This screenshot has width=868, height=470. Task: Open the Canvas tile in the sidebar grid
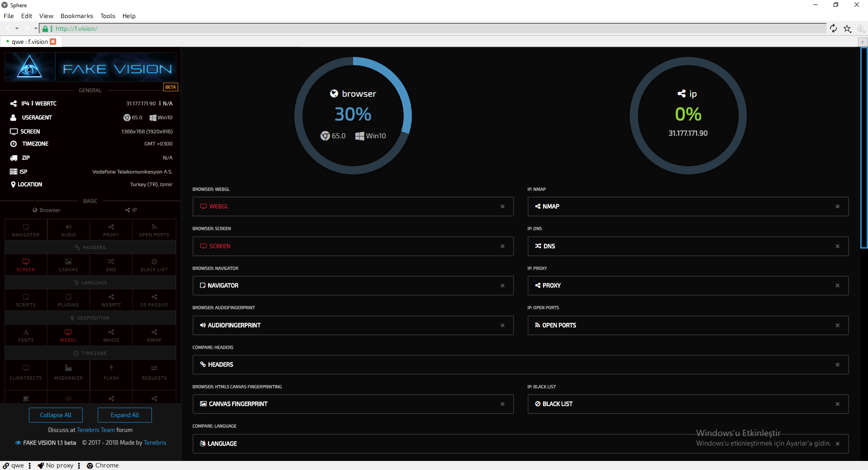(68, 265)
